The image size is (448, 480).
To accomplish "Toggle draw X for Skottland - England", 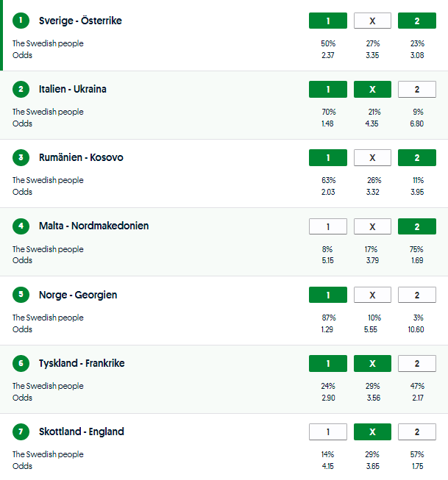I will [x=372, y=431].
